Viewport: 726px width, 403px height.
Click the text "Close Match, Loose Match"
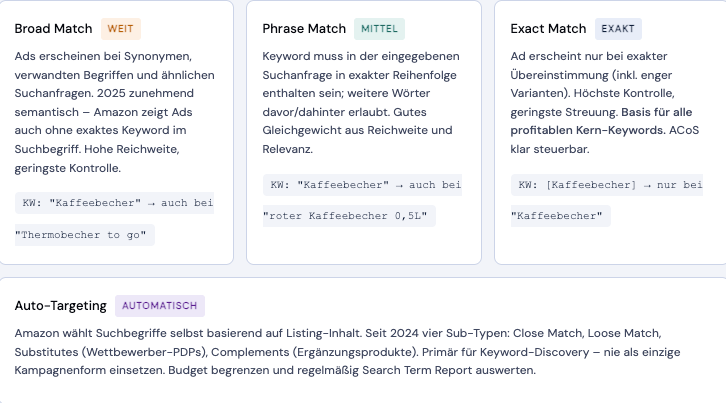coord(587,334)
